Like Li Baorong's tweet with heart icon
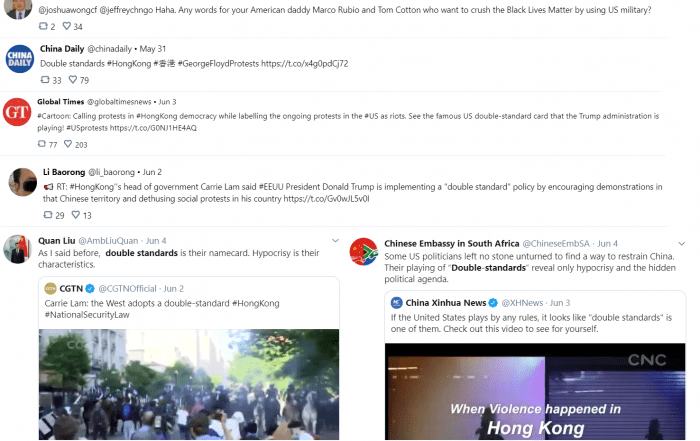700x441 pixels. [76, 215]
